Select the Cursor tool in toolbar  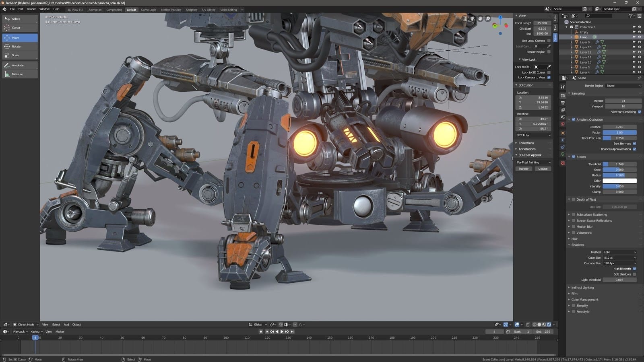20,28
